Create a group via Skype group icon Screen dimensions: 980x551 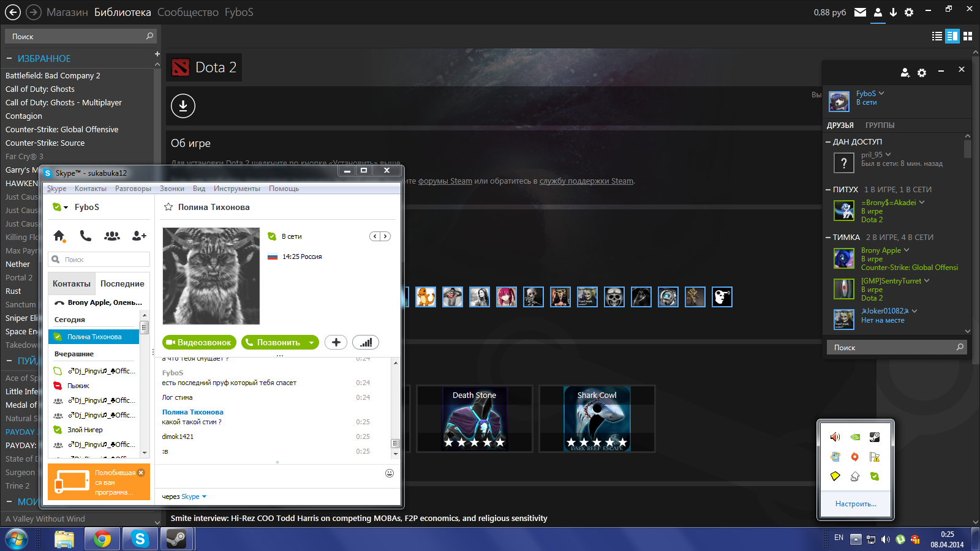[112, 236]
